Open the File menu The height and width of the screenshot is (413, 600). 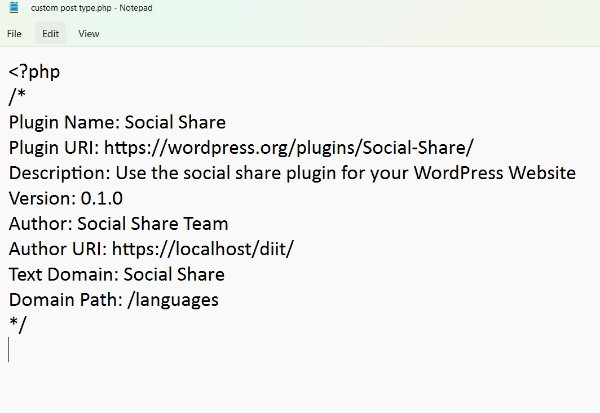click(x=14, y=34)
